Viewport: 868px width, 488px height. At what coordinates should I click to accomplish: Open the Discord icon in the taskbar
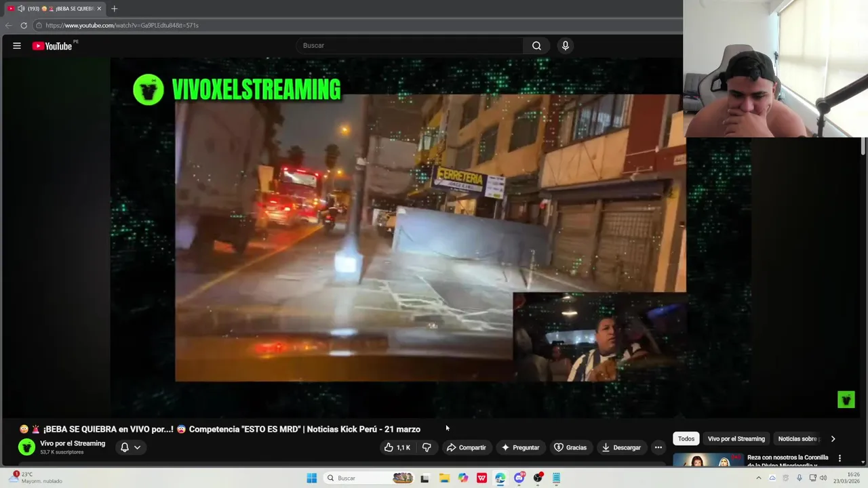tap(519, 478)
